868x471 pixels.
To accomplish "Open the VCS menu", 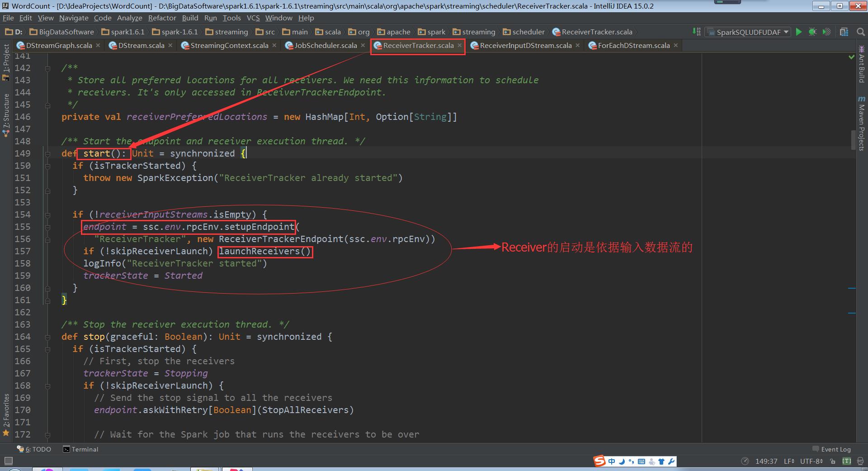I will coord(253,18).
